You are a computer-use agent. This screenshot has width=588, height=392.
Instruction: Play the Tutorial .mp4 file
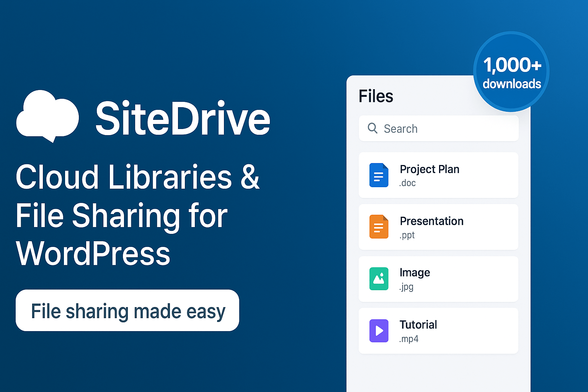coord(438,331)
